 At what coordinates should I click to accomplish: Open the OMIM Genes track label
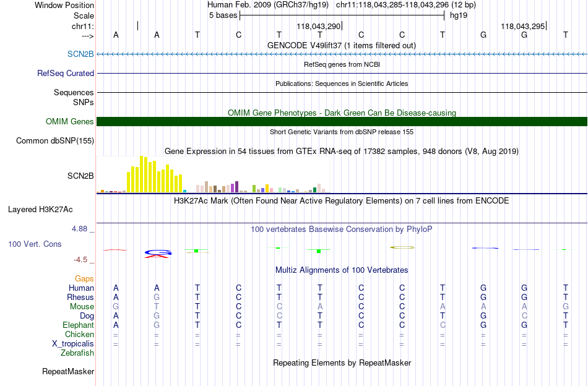[x=70, y=121]
